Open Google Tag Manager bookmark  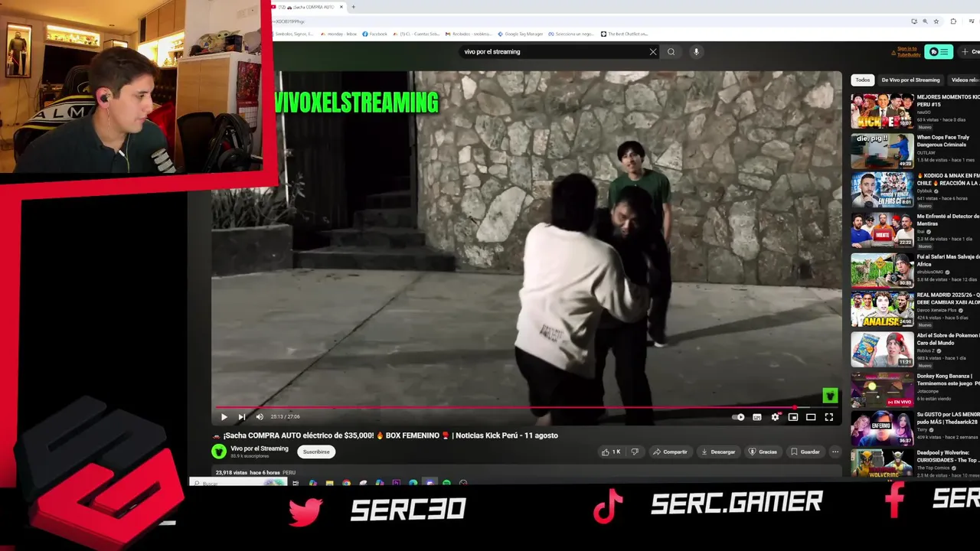(x=520, y=34)
